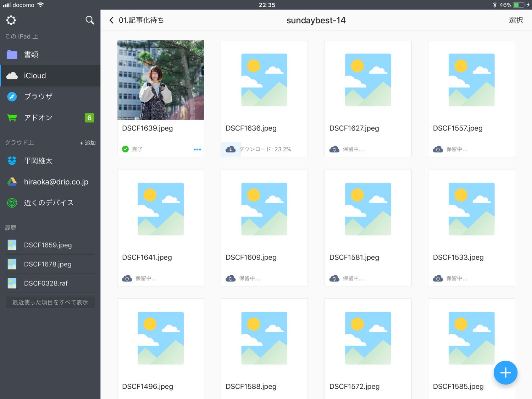Select iCloud in the sidebar
This screenshot has width=532, height=399.
[x=35, y=76]
